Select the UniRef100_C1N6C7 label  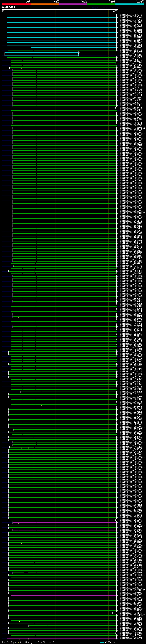tap(131, 58)
